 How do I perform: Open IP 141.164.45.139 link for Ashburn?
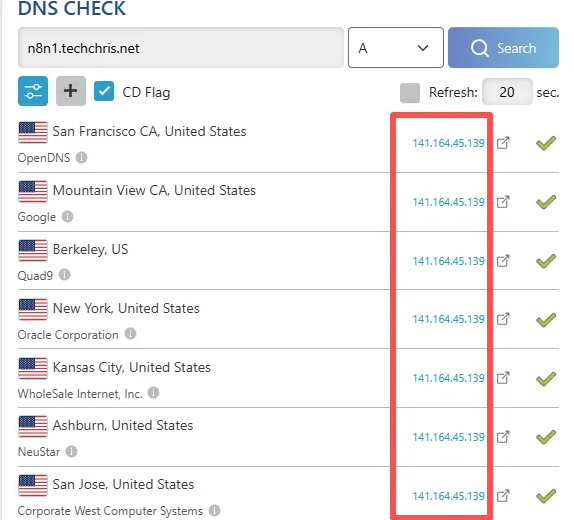pyautogui.click(x=448, y=437)
